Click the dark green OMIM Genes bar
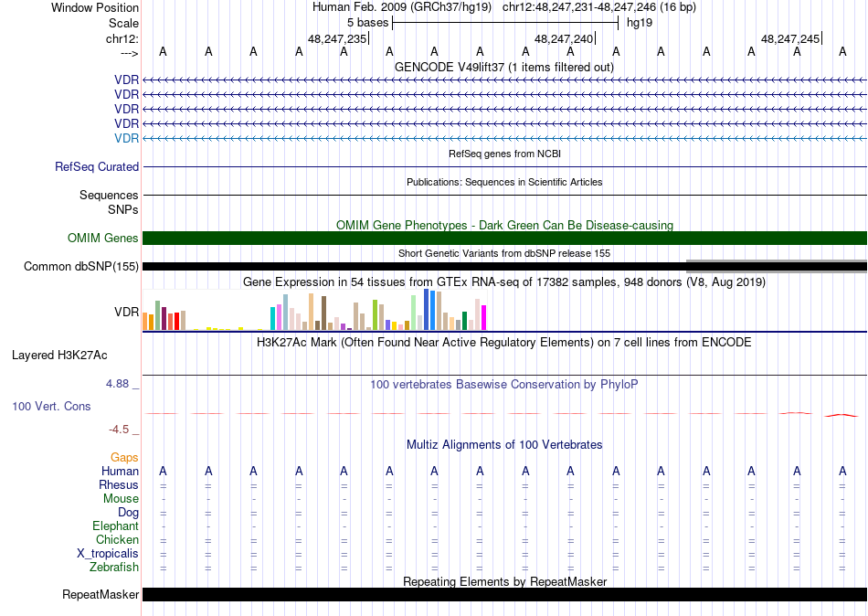 pos(505,239)
